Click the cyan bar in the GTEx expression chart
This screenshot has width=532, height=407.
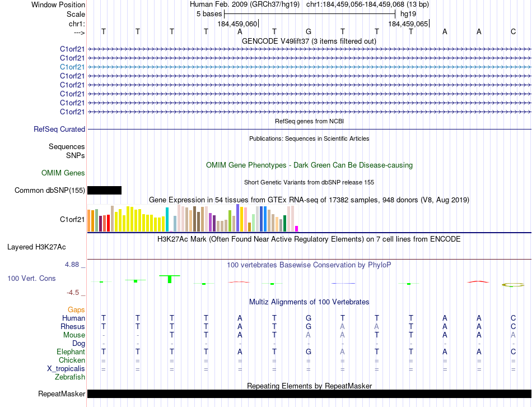pos(167,219)
